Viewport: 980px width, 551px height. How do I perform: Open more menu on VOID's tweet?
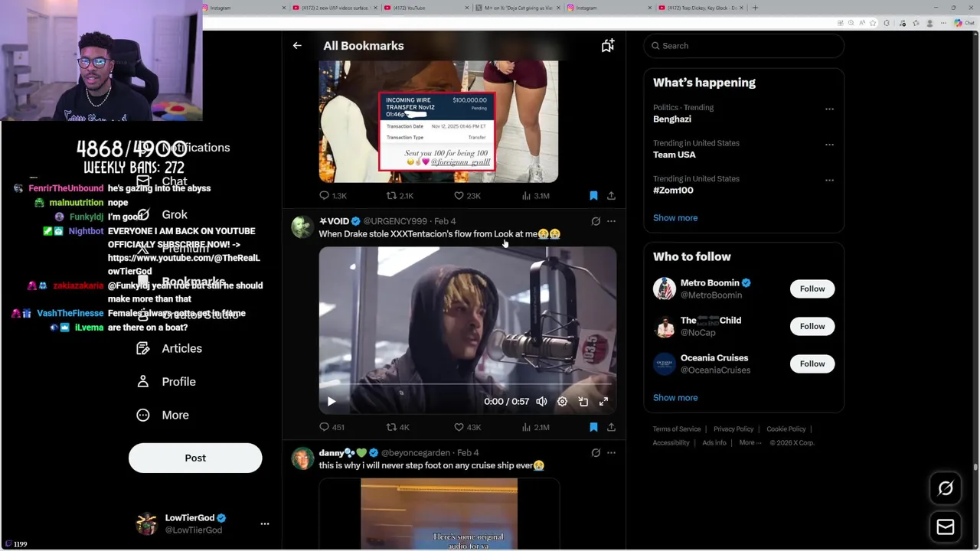pos(611,221)
